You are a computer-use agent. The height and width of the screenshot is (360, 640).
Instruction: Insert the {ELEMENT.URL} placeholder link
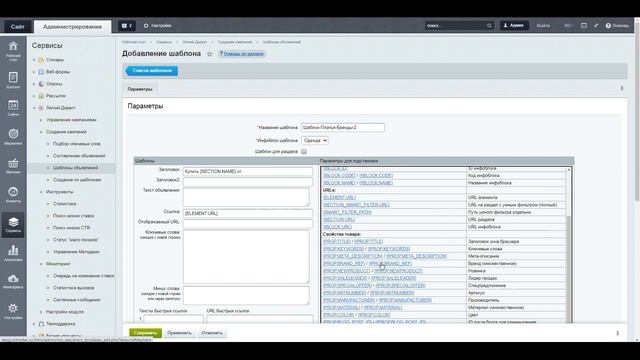tap(339, 198)
